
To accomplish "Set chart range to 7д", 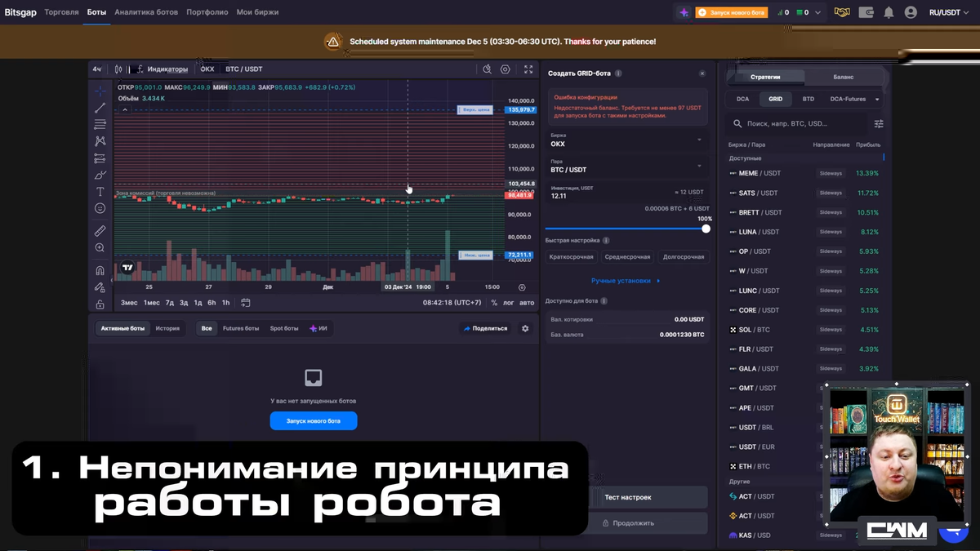I will (170, 303).
